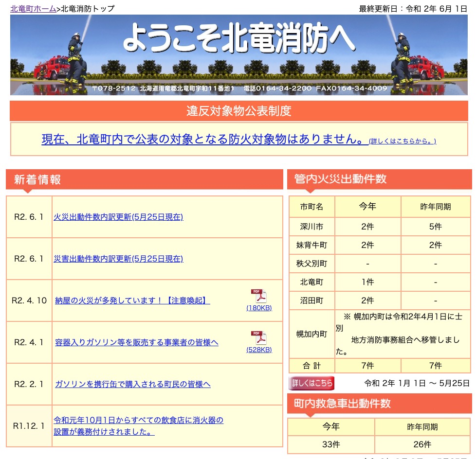Follow the small 詳しくはこちらから link

(x=403, y=141)
